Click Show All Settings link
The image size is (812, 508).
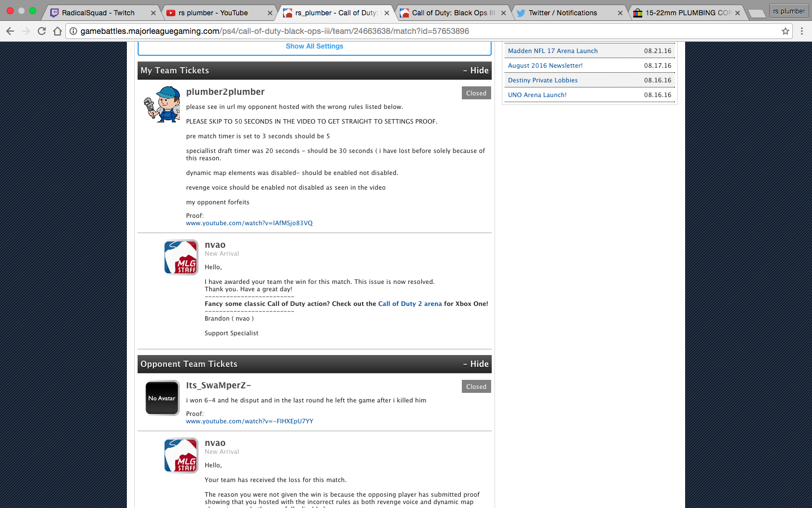(x=314, y=46)
